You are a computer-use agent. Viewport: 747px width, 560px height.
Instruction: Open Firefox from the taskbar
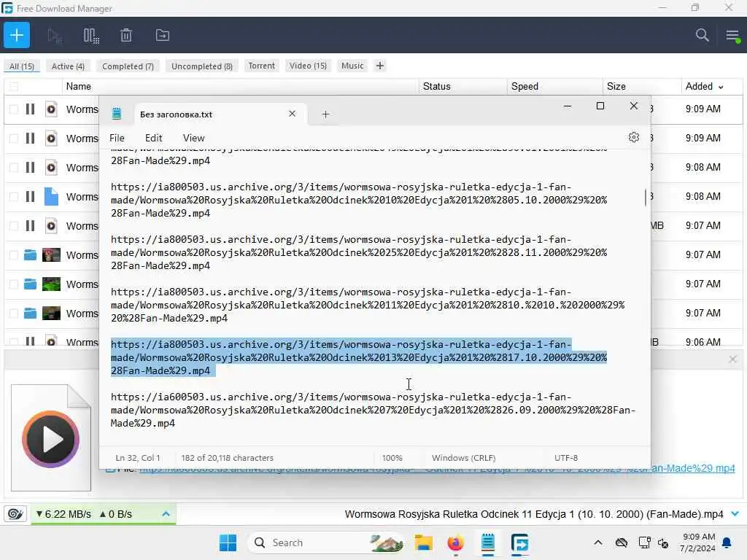coord(455,542)
